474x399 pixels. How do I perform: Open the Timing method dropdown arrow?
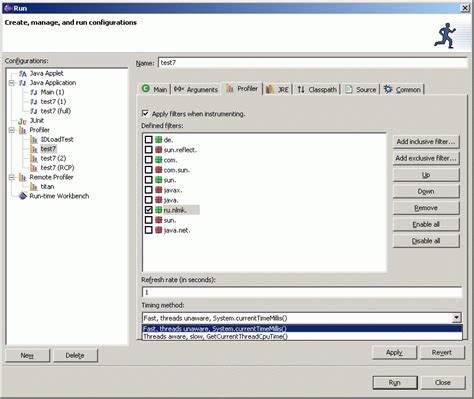[457, 318]
